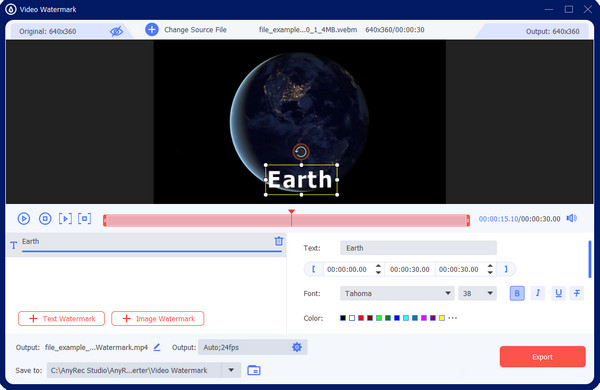Increase end time with up stepper arrow

[490, 266]
